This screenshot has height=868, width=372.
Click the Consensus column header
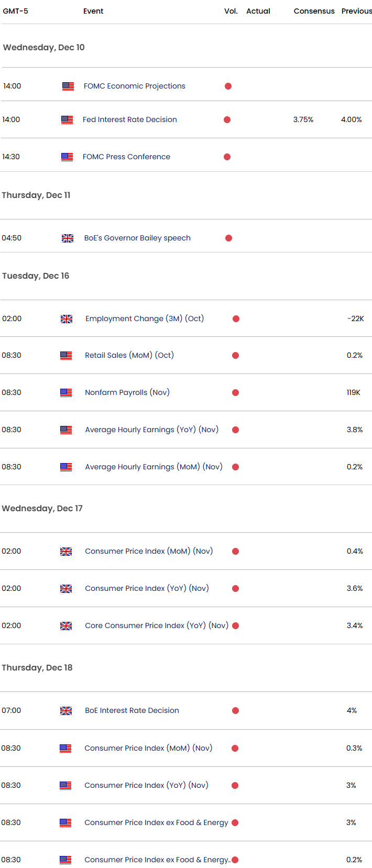pyautogui.click(x=314, y=11)
